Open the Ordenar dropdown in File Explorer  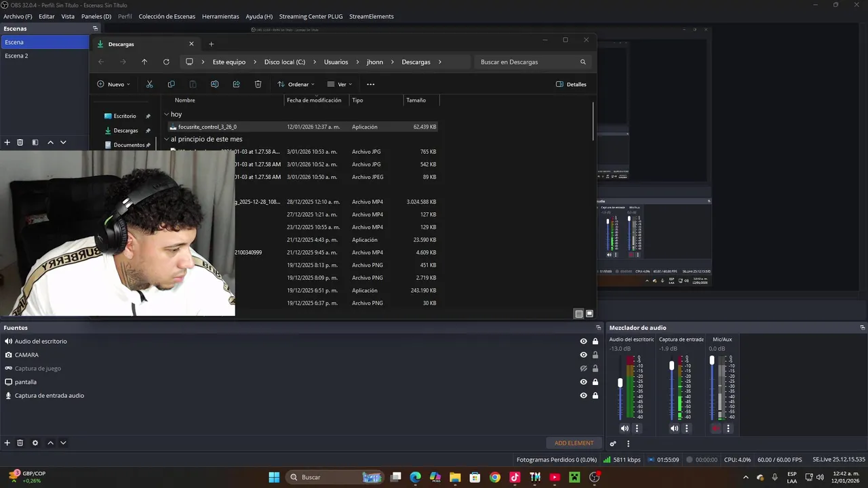click(296, 84)
